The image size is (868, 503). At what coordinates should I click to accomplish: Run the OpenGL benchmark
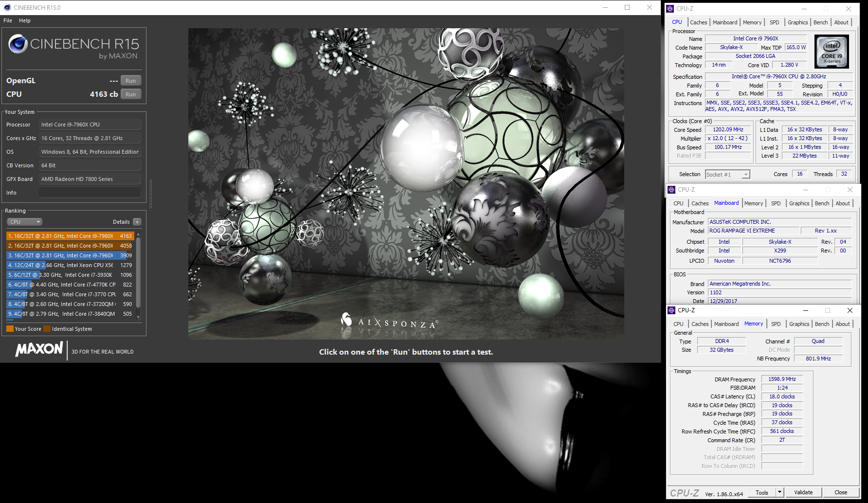130,81
